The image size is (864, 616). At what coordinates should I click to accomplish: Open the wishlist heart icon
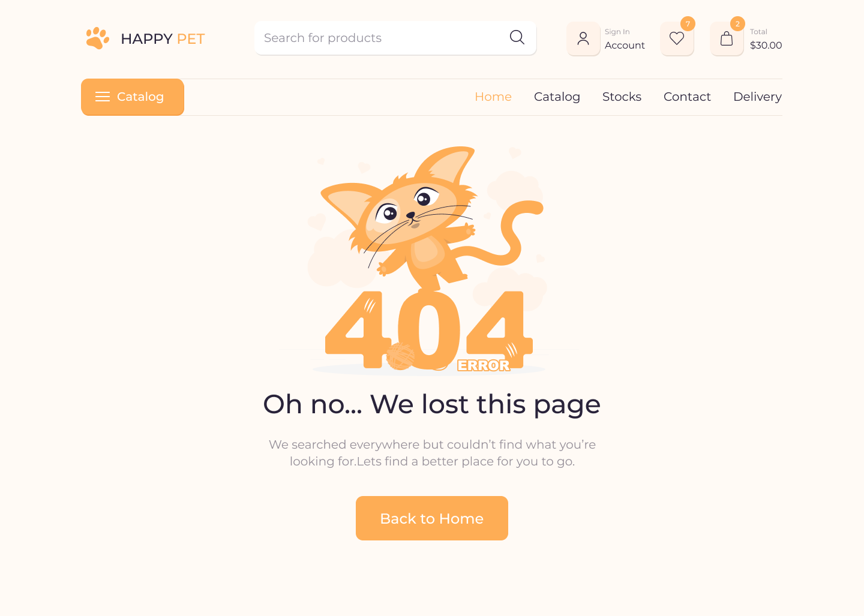point(677,38)
